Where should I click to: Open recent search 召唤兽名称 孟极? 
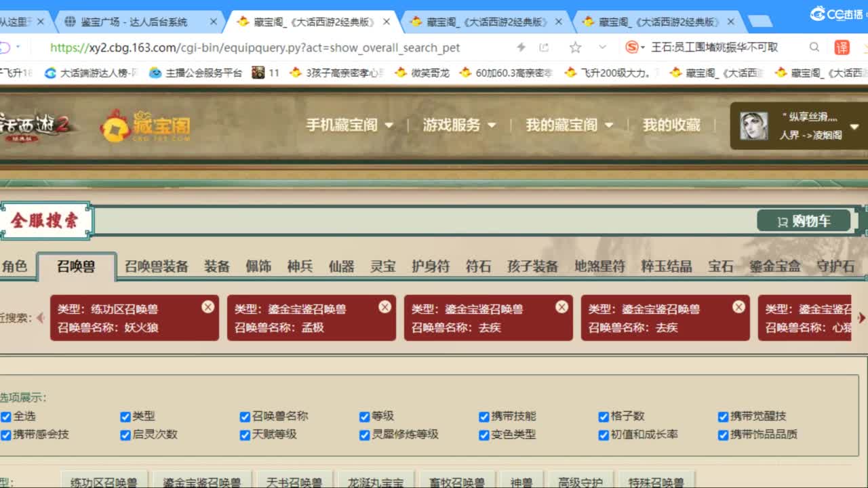pos(311,318)
